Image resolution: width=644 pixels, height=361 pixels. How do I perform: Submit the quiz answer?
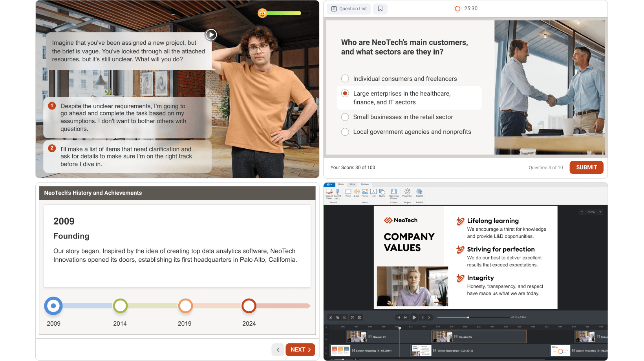click(586, 167)
